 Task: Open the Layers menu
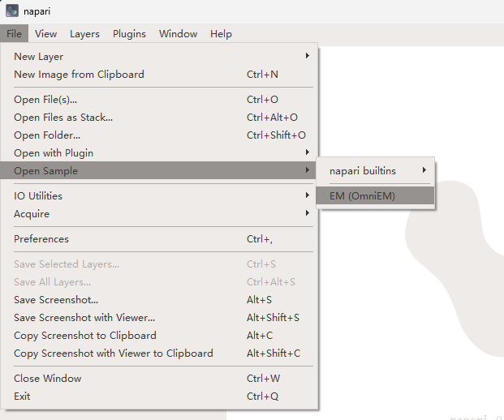pyautogui.click(x=84, y=33)
